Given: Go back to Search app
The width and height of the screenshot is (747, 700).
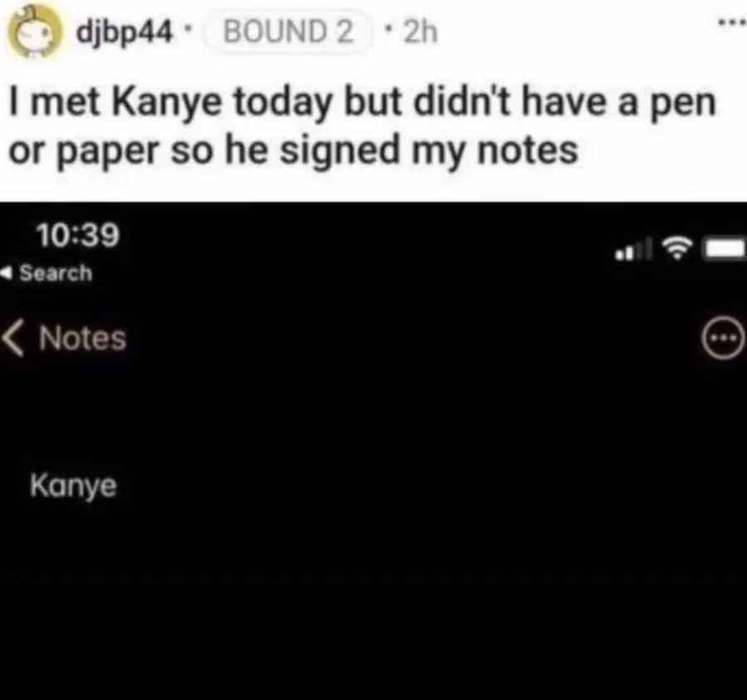Looking at the screenshot, I should pos(46,273).
